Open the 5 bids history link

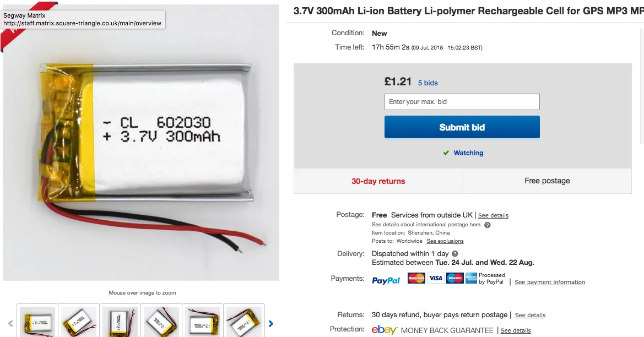pyautogui.click(x=428, y=83)
